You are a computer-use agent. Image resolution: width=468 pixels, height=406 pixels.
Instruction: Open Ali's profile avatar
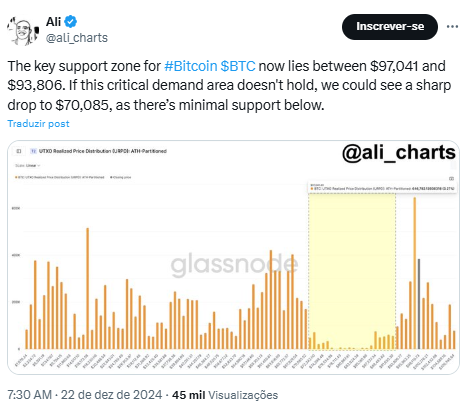pos(22,31)
